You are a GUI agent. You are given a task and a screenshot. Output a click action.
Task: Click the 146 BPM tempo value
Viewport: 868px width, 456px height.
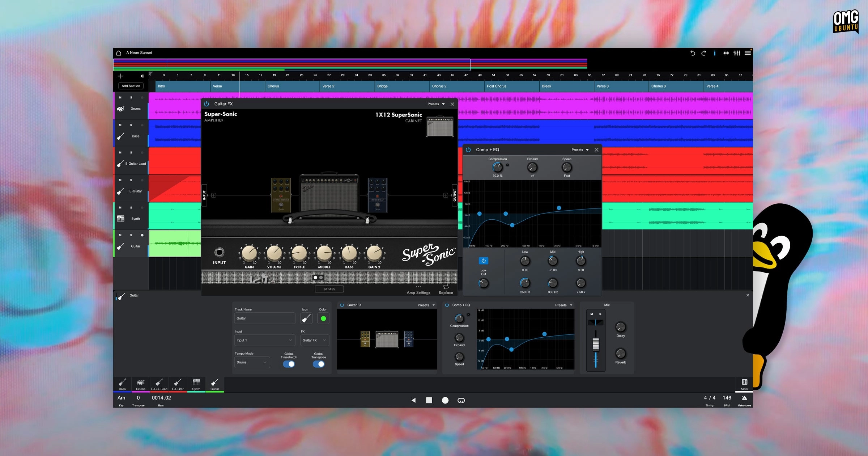click(727, 398)
